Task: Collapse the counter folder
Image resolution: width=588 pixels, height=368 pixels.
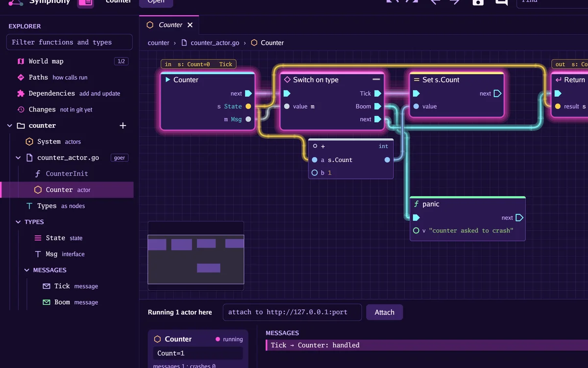Action: [x=9, y=126]
